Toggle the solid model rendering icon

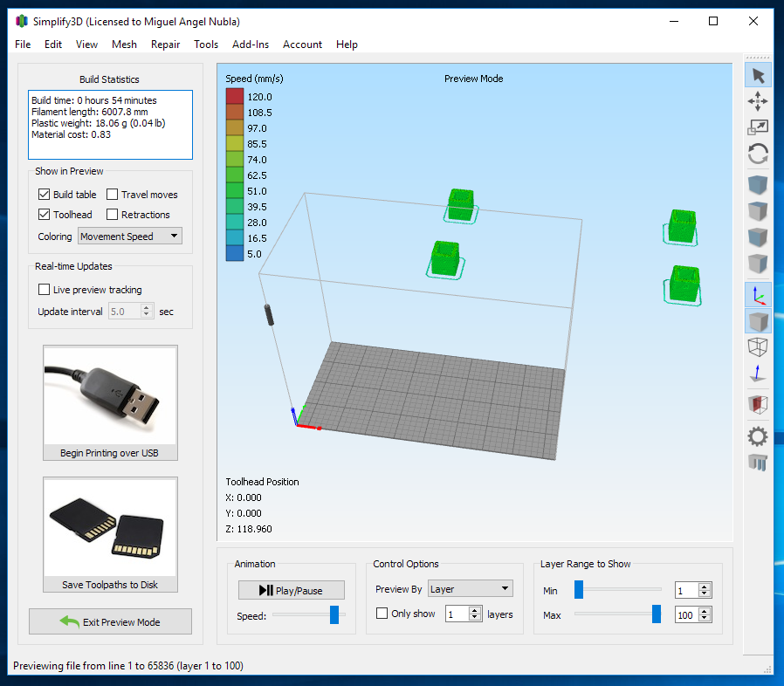[758, 321]
